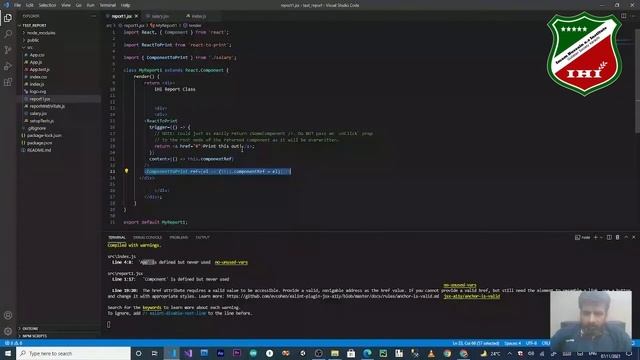Open Premiere Pro taskbar icon
The width and height of the screenshot is (640, 360).
point(237,353)
